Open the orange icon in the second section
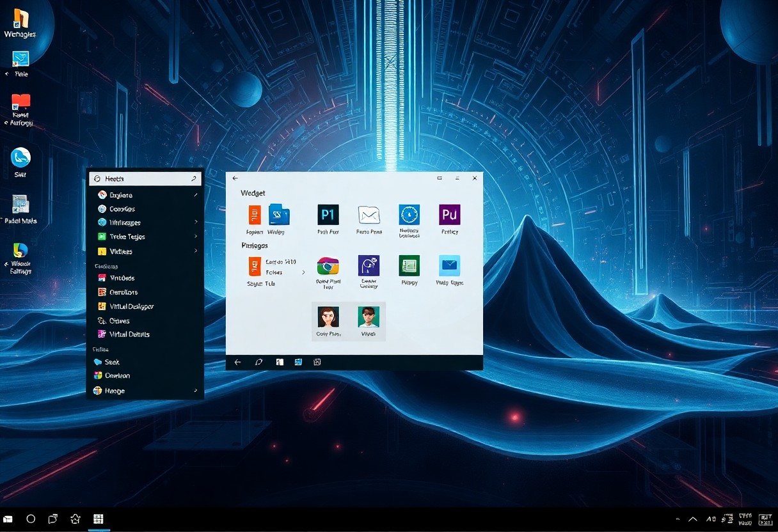 [x=255, y=267]
